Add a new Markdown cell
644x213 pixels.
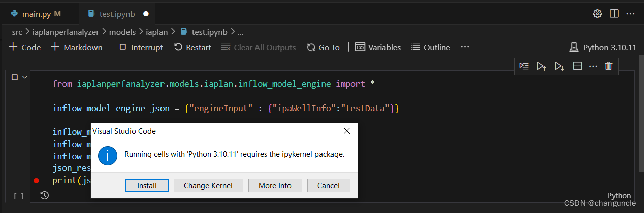click(76, 47)
